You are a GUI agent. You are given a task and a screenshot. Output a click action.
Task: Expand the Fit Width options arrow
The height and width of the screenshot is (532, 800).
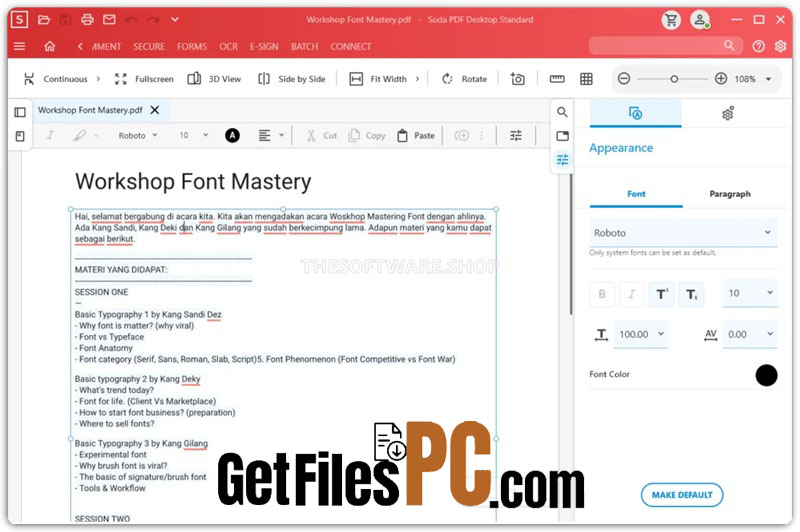pos(417,79)
